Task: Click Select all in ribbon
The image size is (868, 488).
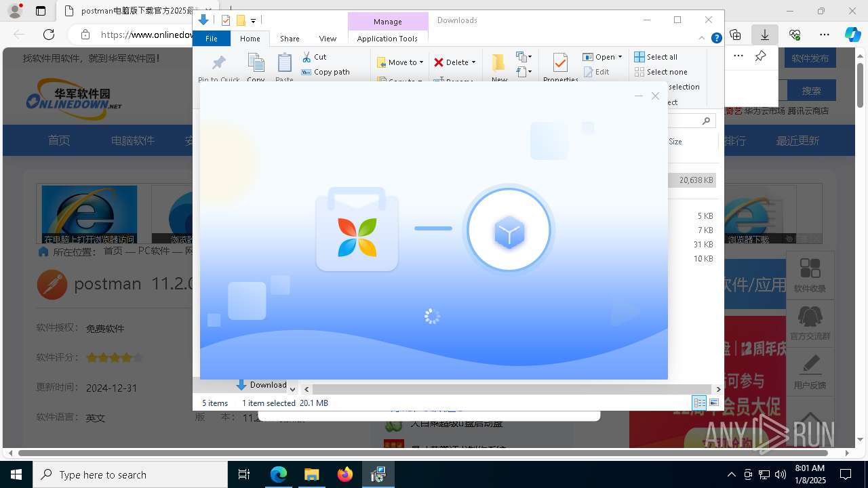Action: pos(656,57)
